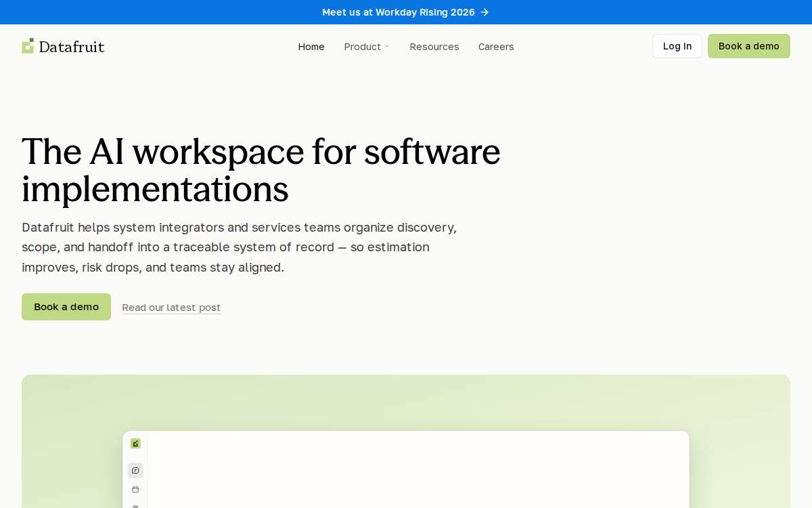812x508 pixels.
Task: Click Book a demo in the navigation bar
Action: pos(749,46)
